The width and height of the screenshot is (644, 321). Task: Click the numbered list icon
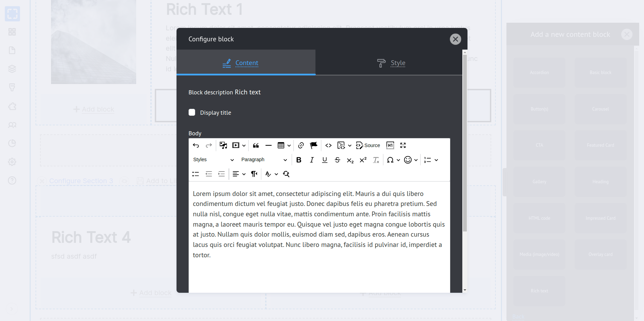427,160
